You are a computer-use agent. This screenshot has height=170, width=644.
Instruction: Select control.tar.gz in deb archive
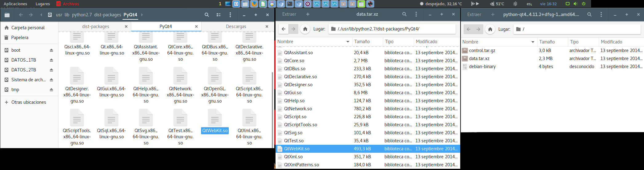[x=552, y=51]
